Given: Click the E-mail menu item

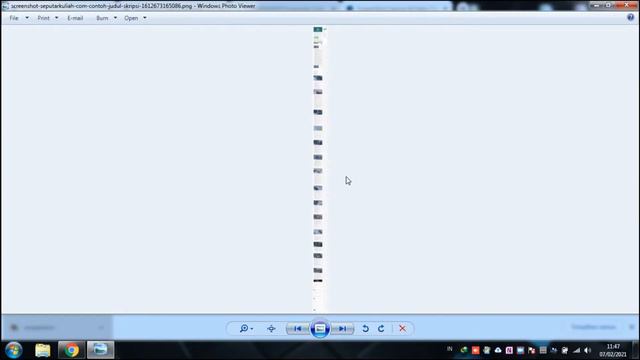Looking at the screenshot, I should (75, 18).
